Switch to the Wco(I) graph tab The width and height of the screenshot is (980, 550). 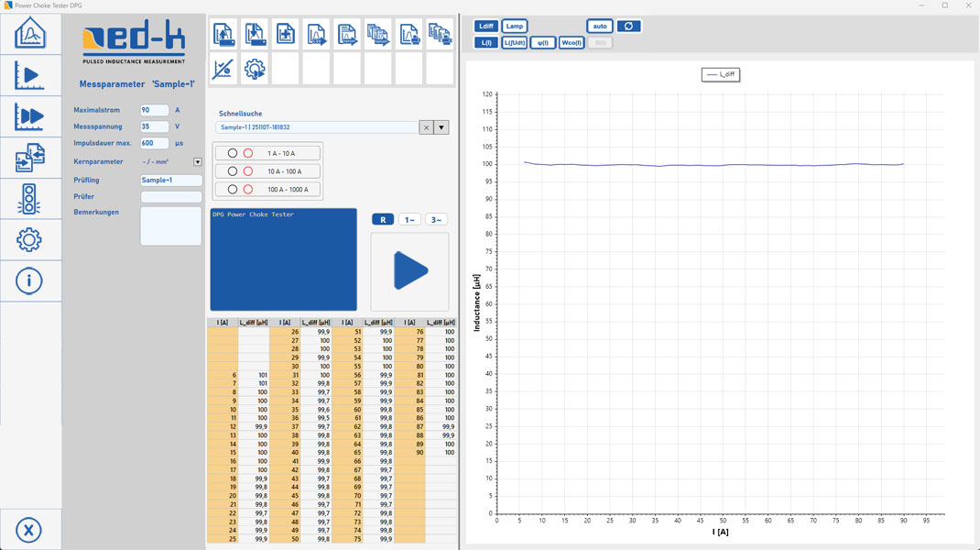tap(572, 42)
